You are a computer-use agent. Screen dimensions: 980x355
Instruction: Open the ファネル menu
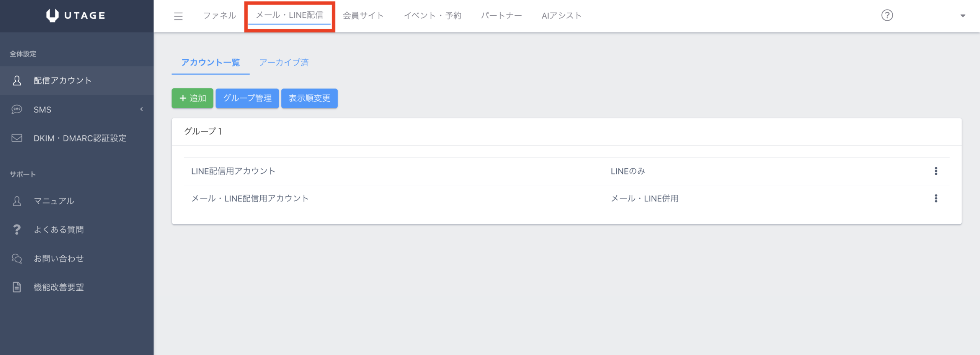219,16
